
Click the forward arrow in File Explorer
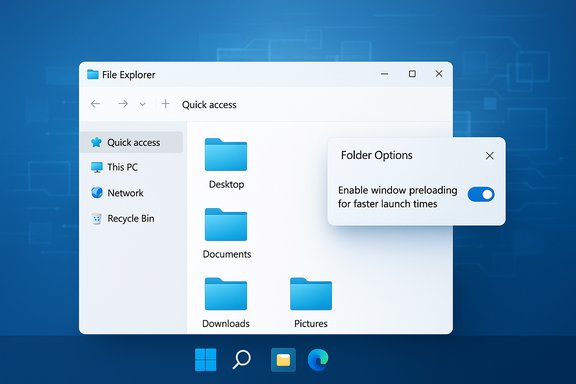click(123, 104)
